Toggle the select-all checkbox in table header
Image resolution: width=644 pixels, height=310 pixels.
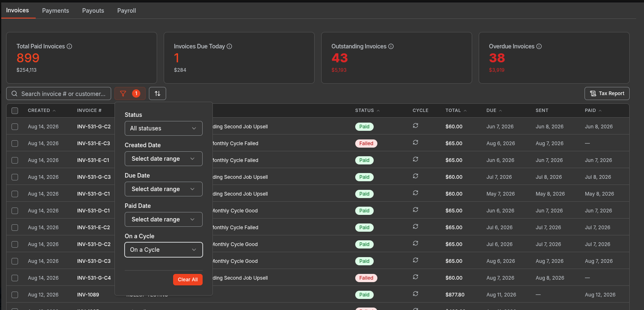click(15, 110)
